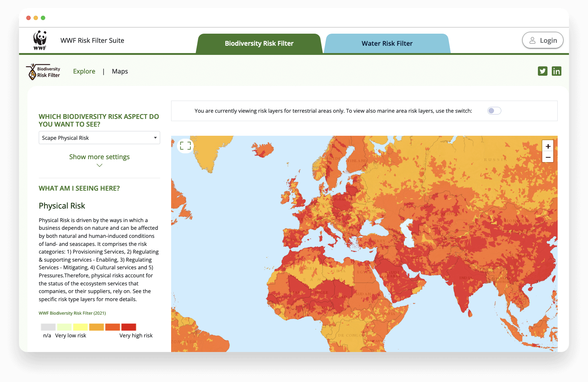Select the Maps menu item
This screenshot has width=588, height=382.
(120, 71)
